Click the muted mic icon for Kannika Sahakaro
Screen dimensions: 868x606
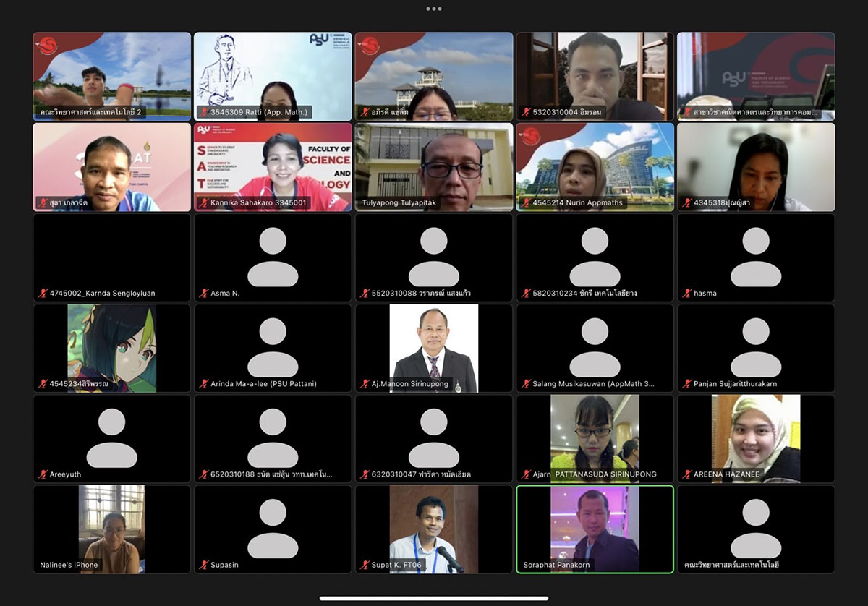click(204, 203)
